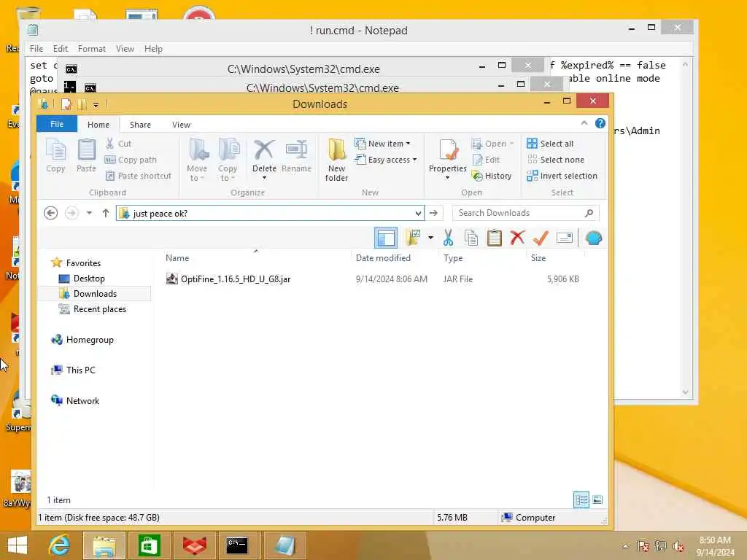747x560 pixels.
Task: Click the search magnifier icon
Action: coord(589,213)
